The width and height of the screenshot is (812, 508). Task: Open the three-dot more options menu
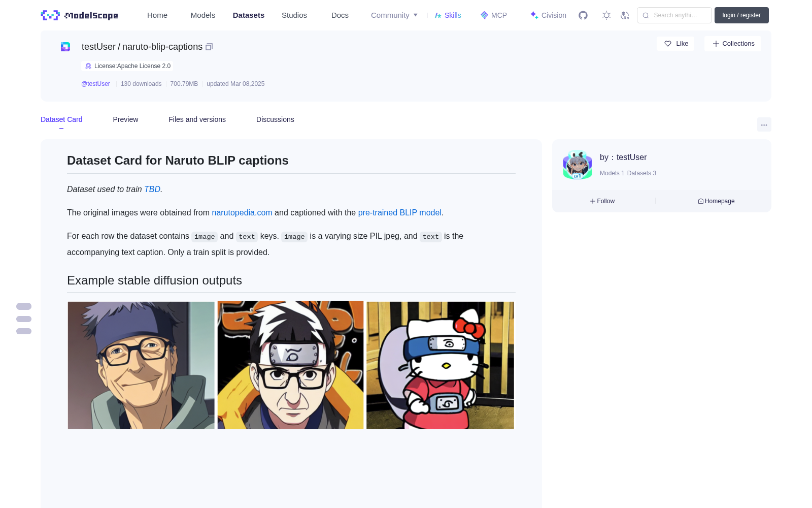(764, 124)
